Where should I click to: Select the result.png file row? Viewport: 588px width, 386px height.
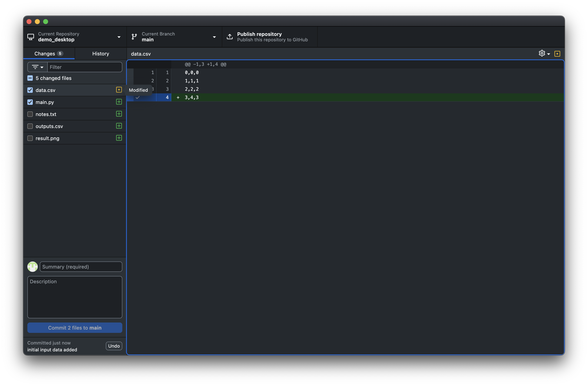pos(75,138)
